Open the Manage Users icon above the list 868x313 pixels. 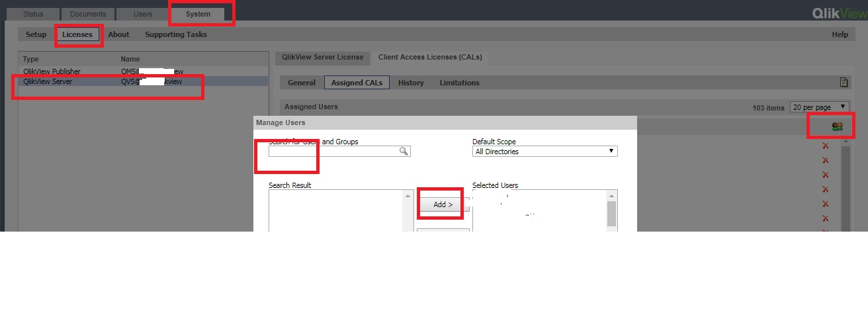click(x=837, y=126)
